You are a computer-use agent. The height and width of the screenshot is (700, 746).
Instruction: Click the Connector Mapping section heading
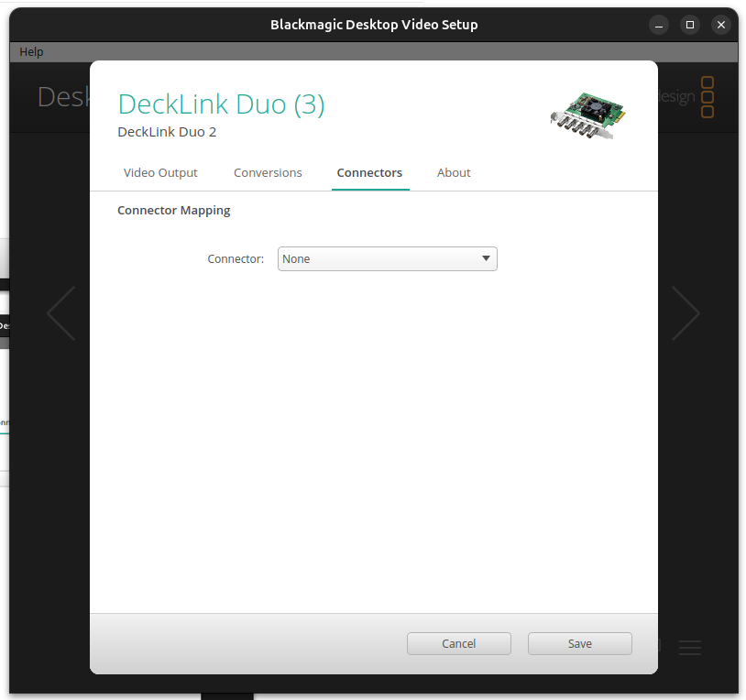click(x=174, y=211)
